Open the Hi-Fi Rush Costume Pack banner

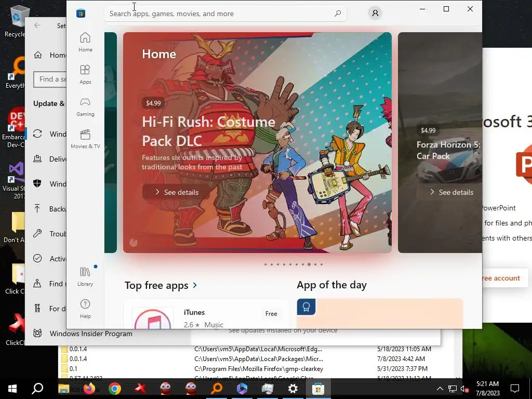click(x=257, y=142)
